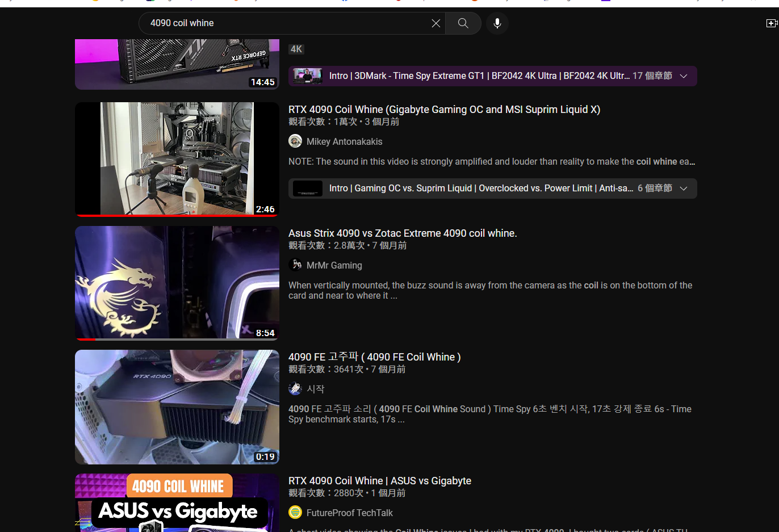Open Mikey Antonakakis channel avatar
The image size is (779, 532).
coord(295,141)
